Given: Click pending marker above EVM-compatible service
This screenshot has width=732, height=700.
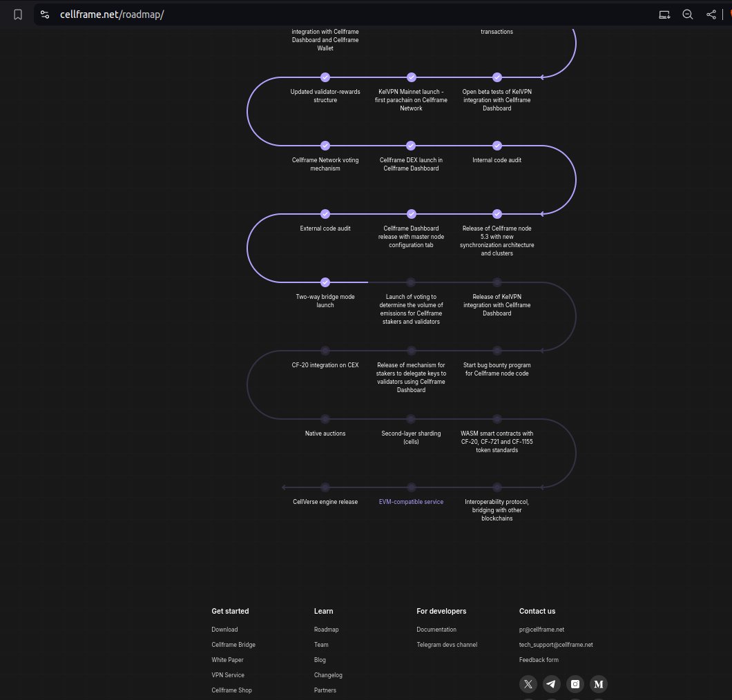Looking at the screenshot, I should click(412, 487).
